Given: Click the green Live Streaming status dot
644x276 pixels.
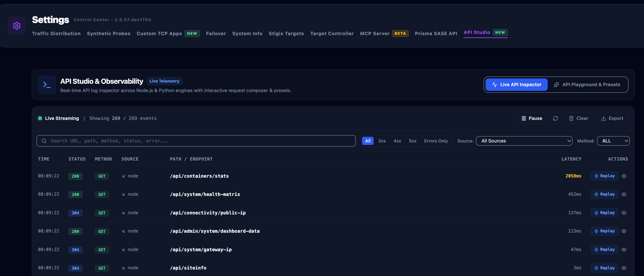Looking at the screenshot, I should point(40,118).
